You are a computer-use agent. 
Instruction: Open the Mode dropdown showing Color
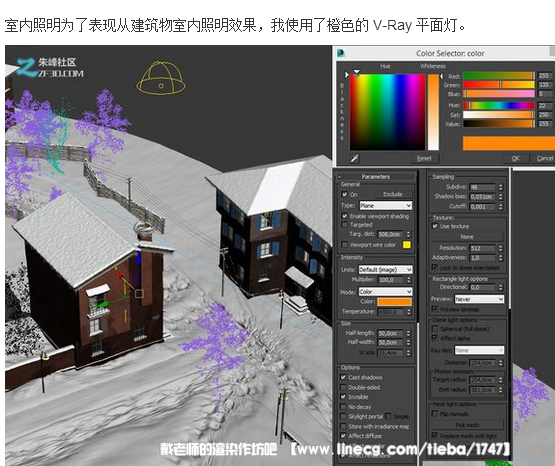pos(385,292)
